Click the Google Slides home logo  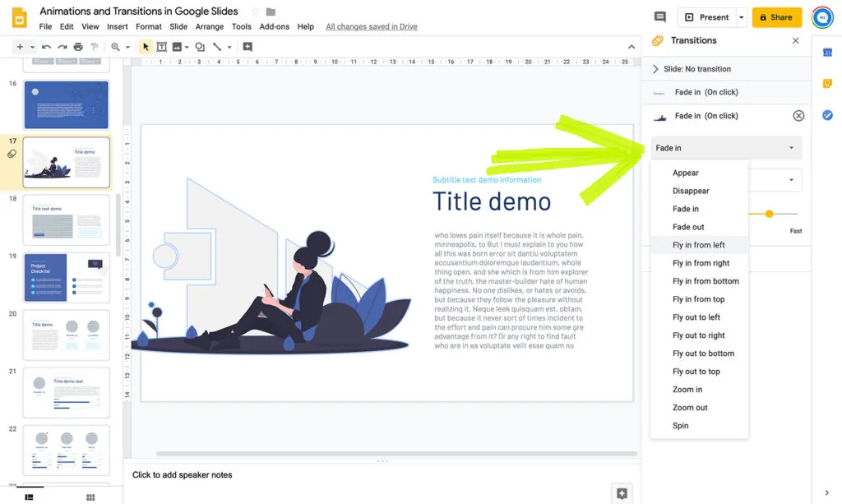pyautogui.click(x=20, y=18)
